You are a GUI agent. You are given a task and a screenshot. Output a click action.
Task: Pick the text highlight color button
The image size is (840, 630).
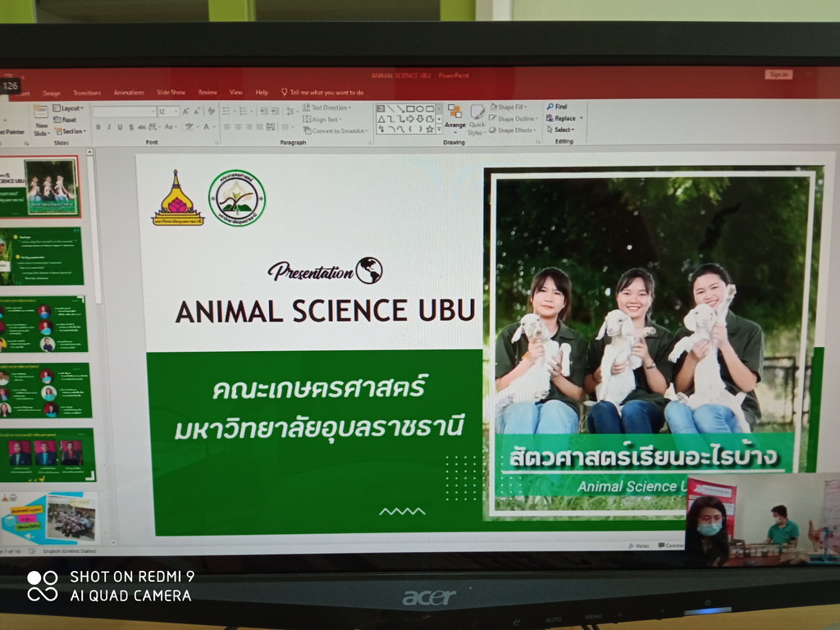(190, 127)
